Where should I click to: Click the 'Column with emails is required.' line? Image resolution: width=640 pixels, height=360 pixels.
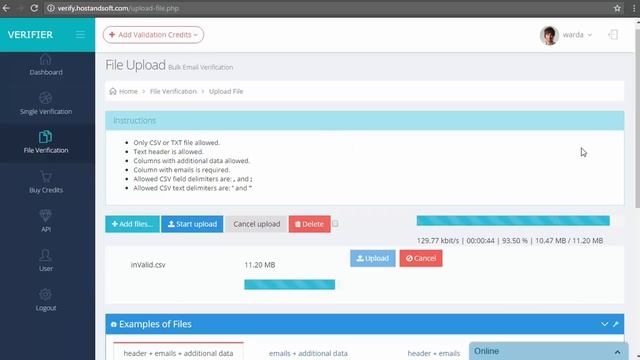tap(182, 170)
